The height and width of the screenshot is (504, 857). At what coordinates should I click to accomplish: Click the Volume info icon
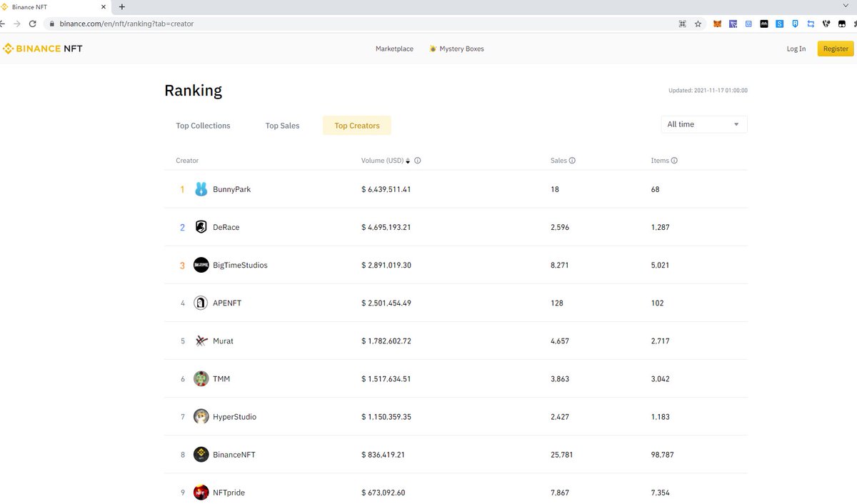tap(418, 161)
